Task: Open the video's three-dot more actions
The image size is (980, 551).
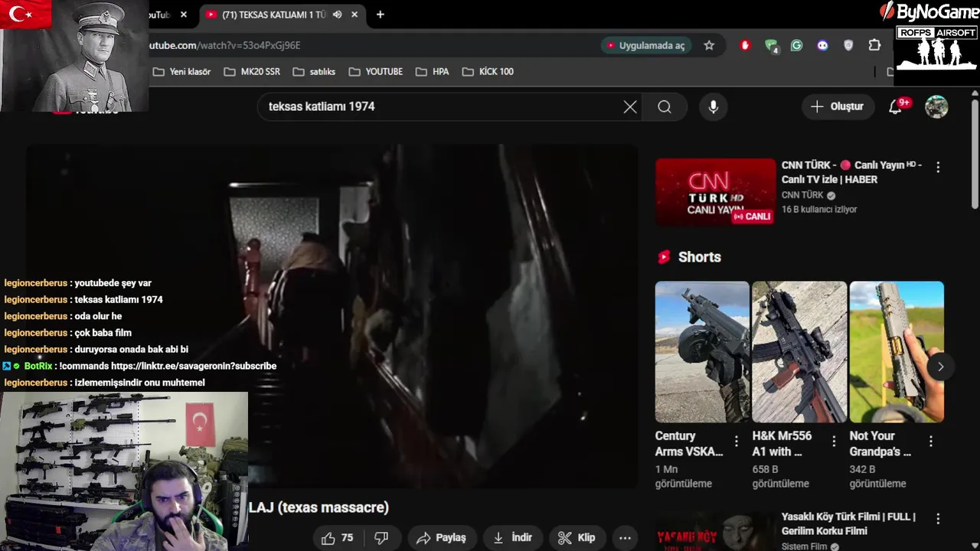Action: pyautogui.click(x=625, y=538)
